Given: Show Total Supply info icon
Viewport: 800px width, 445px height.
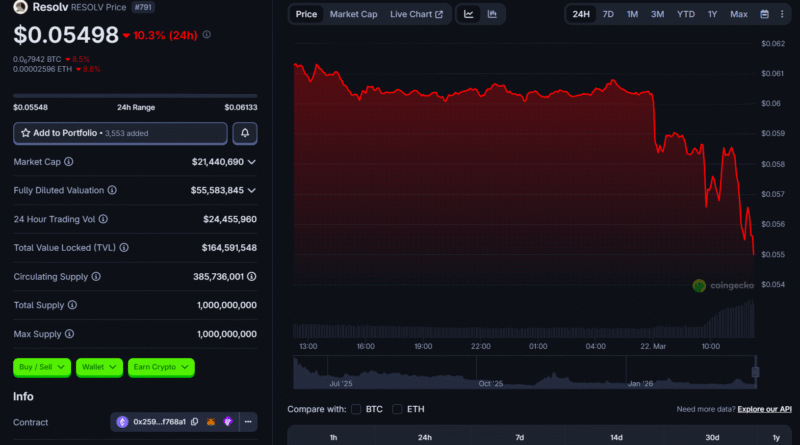Looking at the screenshot, I should (x=72, y=305).
